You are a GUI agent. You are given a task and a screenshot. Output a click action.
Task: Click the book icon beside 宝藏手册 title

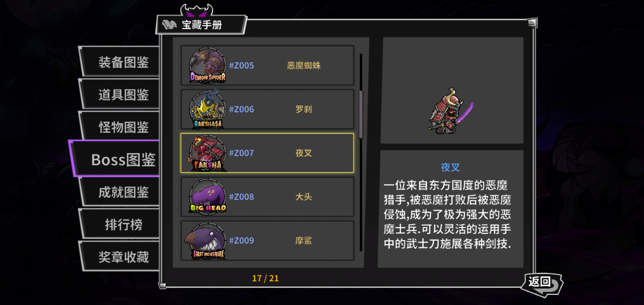click(x=169, y=25)
